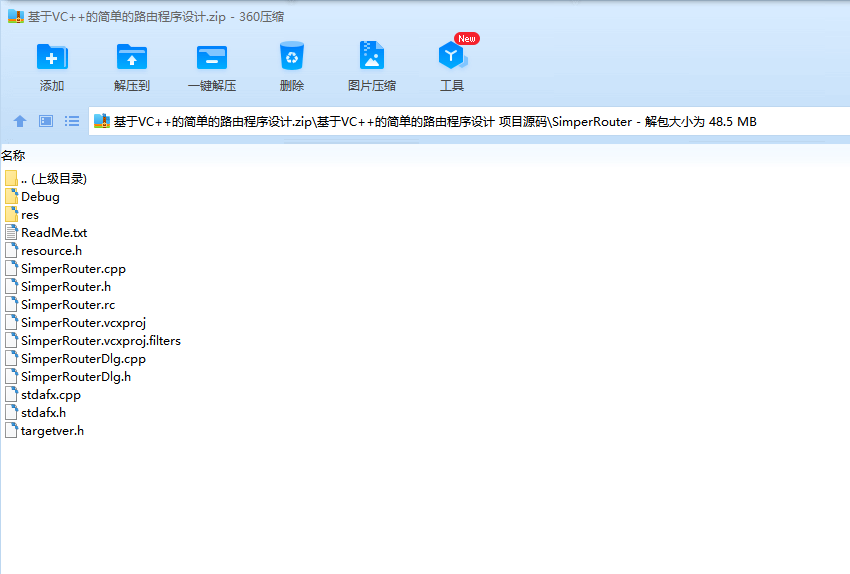Select the Debug folder name
Viewport: 850px width, 574px height.
tap(40, 197)
